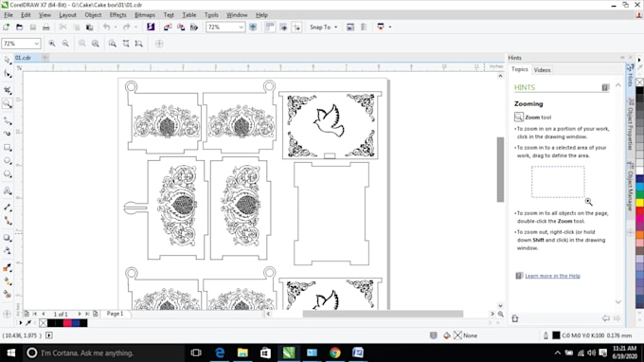Click the new document plus tab button

[45, 58]
